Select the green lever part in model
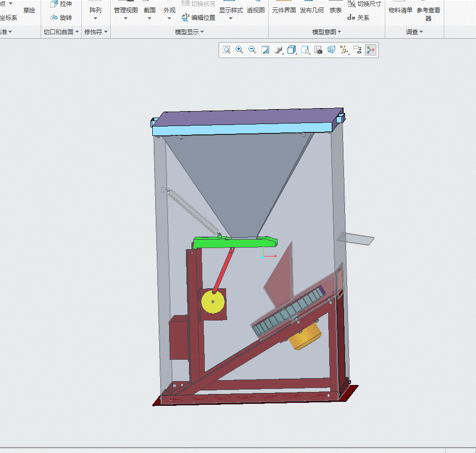This screenshot has width=476, height=453. (235, 243)
